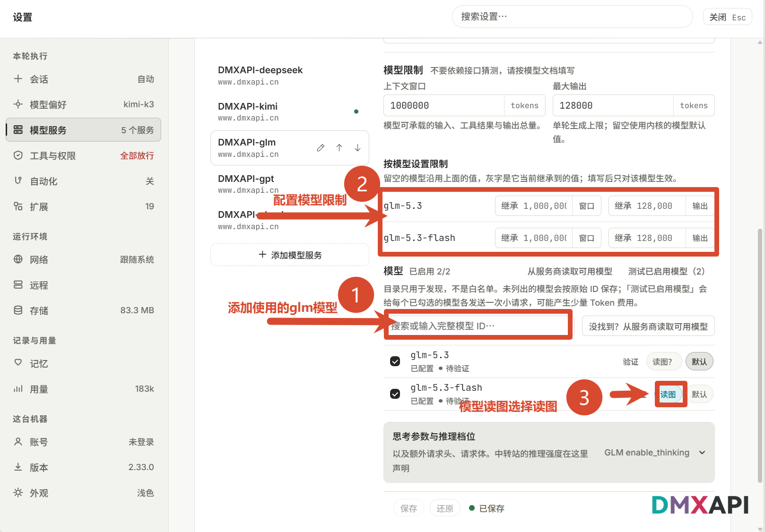Click the 网络 globe icon

18,259
